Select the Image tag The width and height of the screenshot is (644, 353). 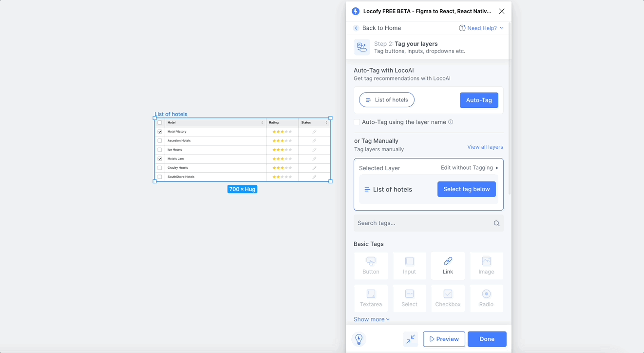tap(486, 266)
